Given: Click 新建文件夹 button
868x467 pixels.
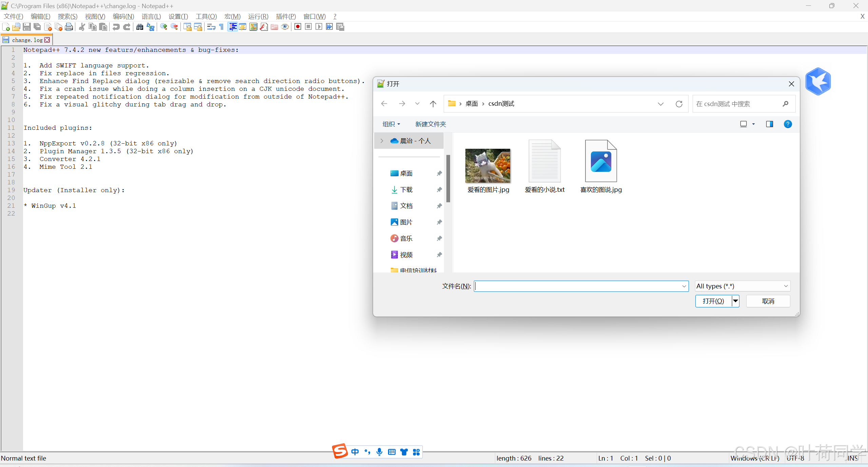Looking at the screenshot, I should 430,124.
